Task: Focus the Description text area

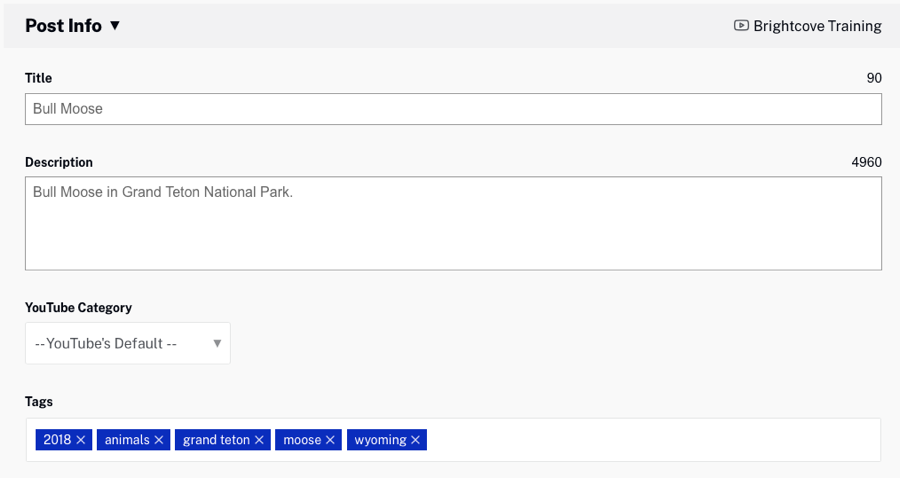Action: coord(453,224)
